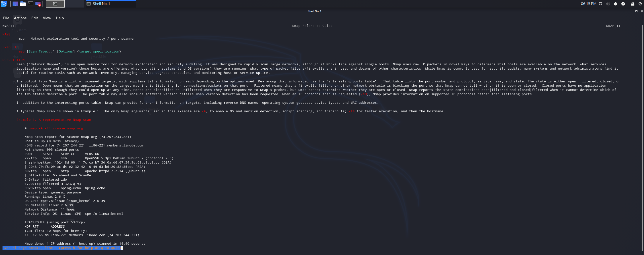Click the "Nmap done: 1 IP address" line
This screenshot has width=644, height=255.
85,244
